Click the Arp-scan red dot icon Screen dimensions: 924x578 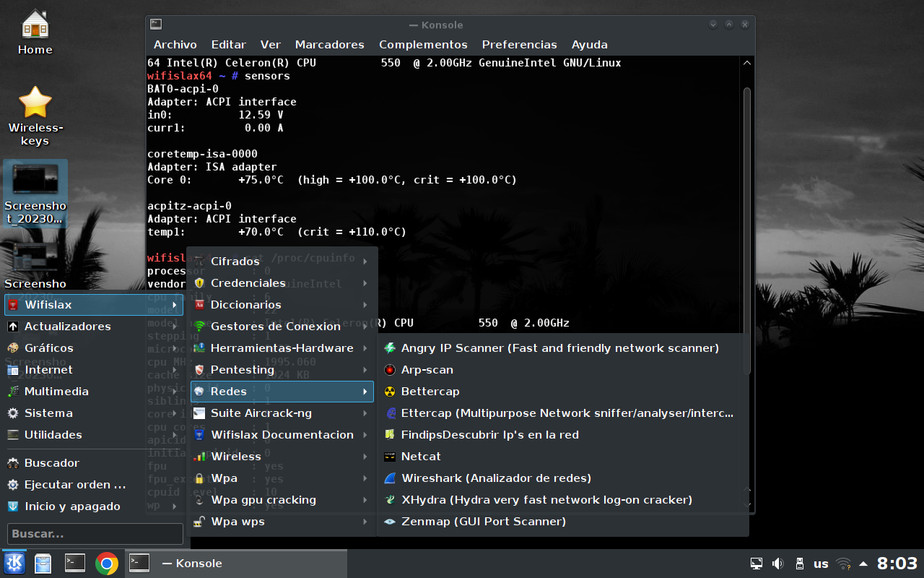[x=390, y=370]
